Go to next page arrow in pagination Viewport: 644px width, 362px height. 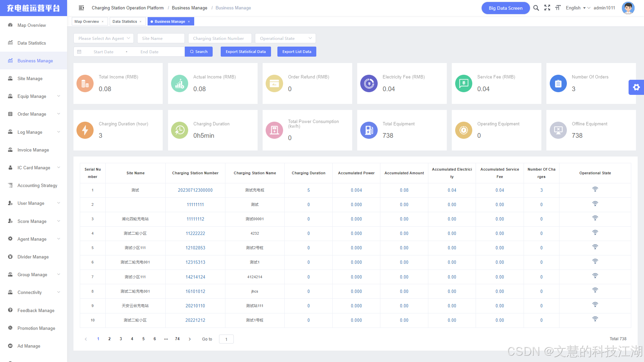[190, 339]
